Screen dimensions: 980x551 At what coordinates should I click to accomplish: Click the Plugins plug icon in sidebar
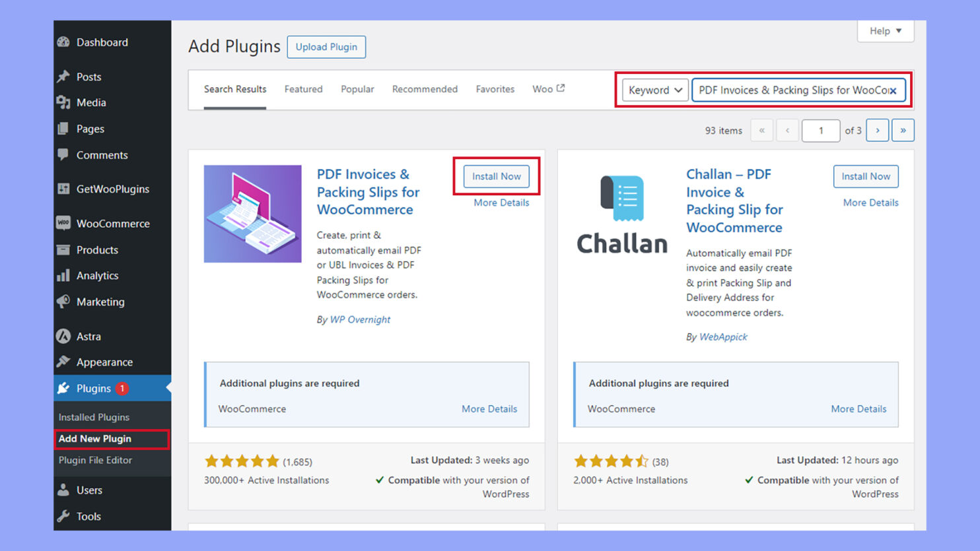63,388
